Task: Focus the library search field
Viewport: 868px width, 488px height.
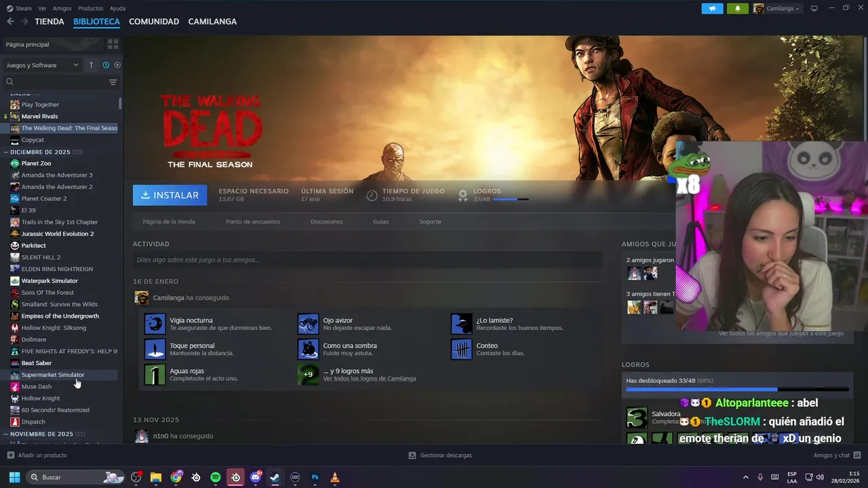Action: (56, 82)
